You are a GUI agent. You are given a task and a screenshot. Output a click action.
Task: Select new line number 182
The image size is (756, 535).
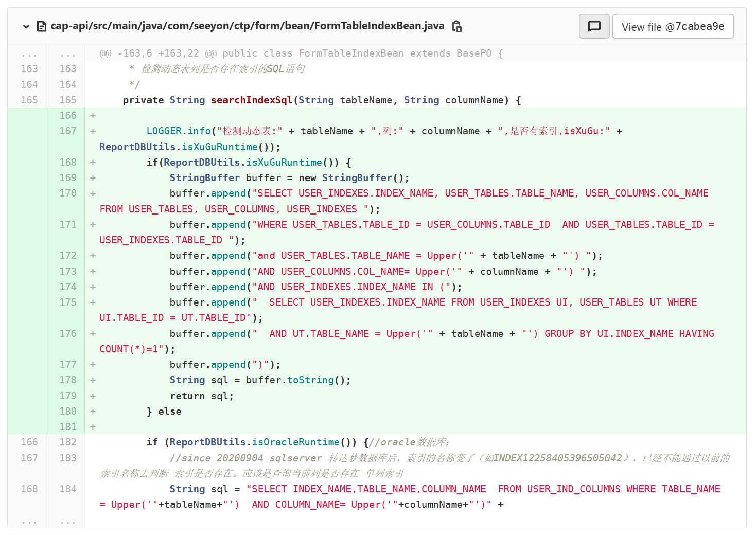pyautogui.click(x=67, y=442)
